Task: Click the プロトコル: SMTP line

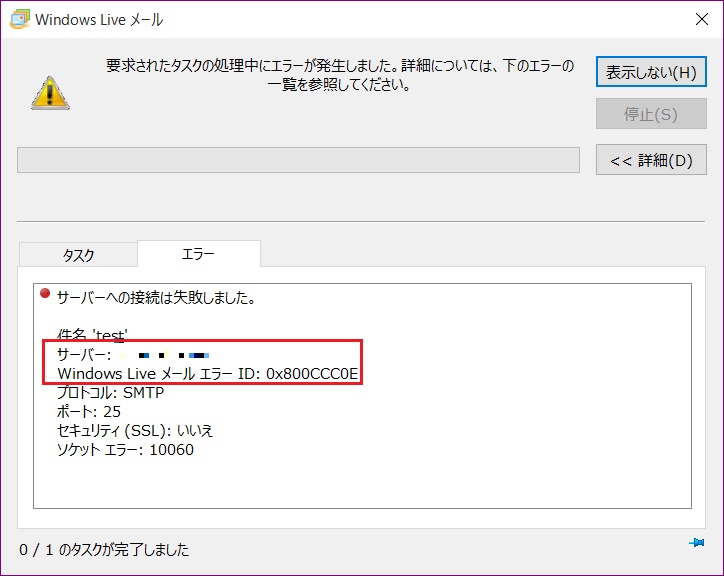Action: [x=110, y=392]
